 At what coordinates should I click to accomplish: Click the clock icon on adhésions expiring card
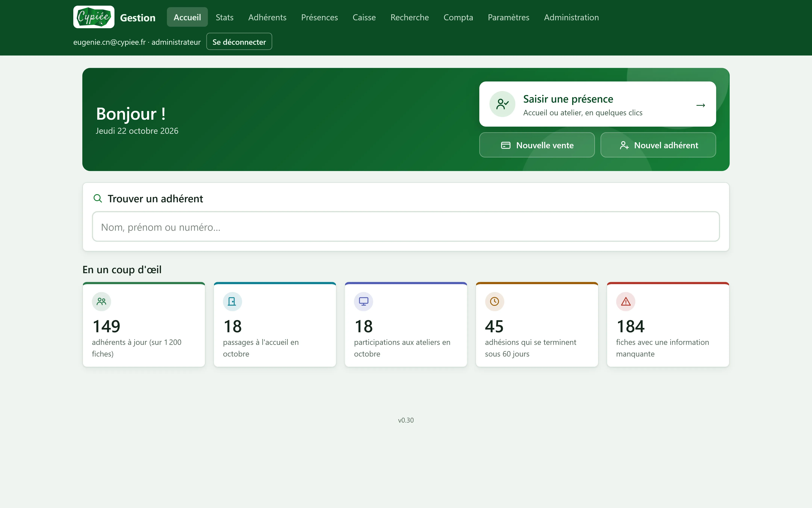[x=495, y=301]
